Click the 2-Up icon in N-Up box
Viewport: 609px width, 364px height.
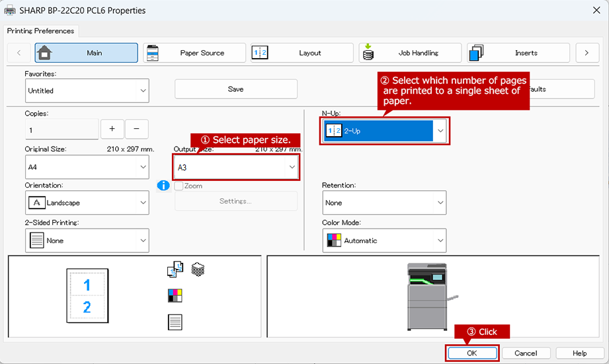pyautogui.click(x=334, y=131)
